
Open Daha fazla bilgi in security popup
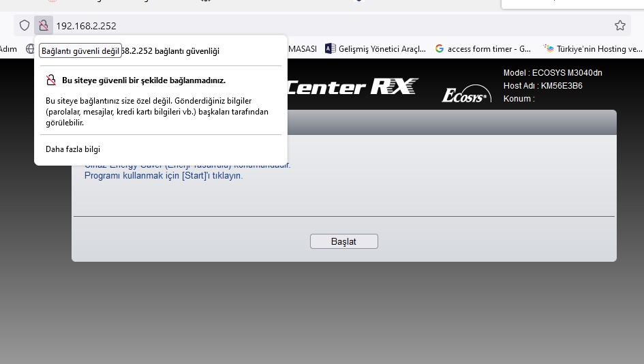(73, 149)
